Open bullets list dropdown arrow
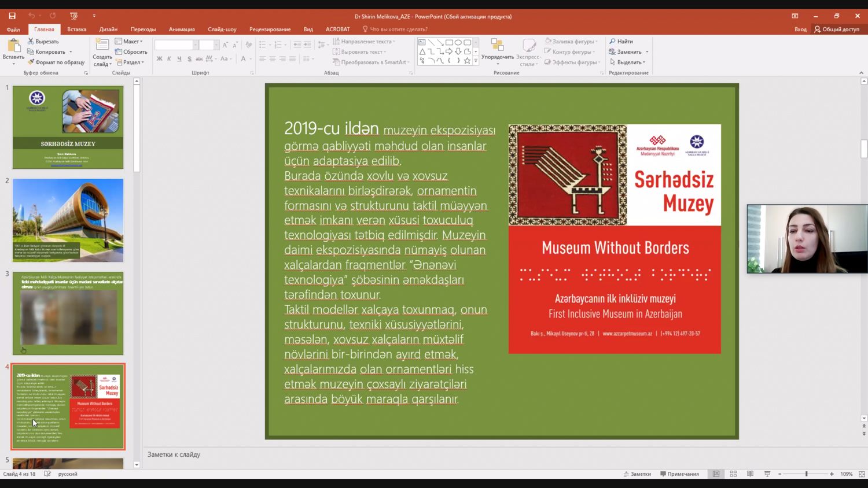Image resolution: width=868 pixels, height=488 pixels. click(270, 45)
